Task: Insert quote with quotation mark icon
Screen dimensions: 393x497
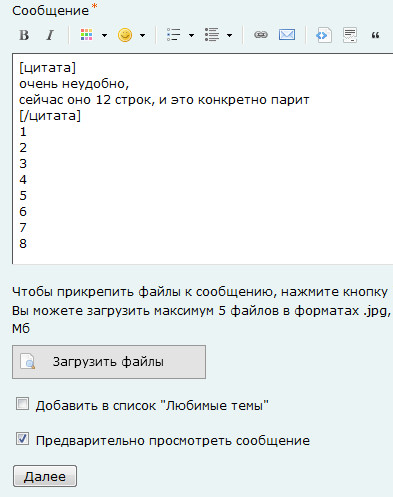Action: (x=375, y=35)
